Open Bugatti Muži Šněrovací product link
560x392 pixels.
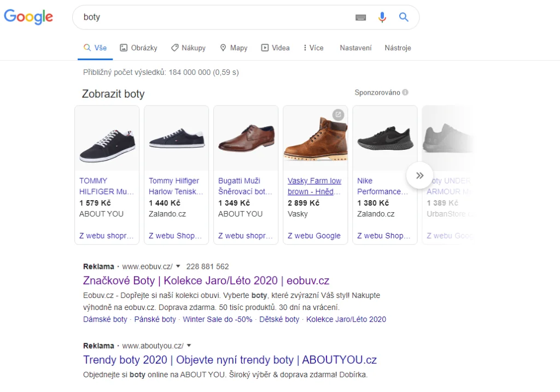pyautogui.click(x=245, y=186)
